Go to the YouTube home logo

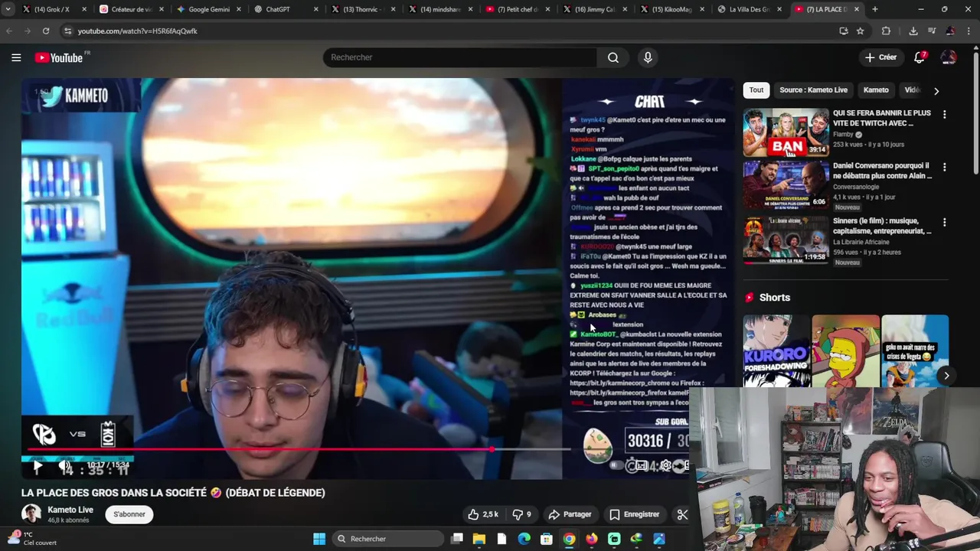58,57
